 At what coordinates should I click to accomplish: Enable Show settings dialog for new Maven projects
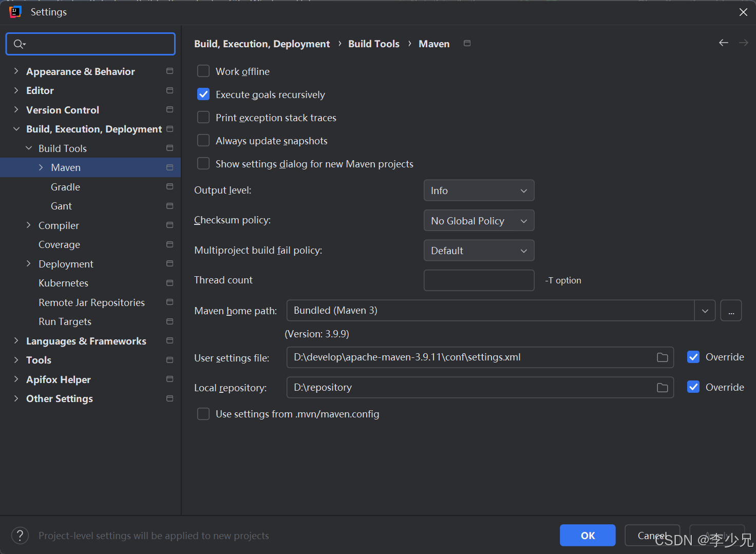click(x=203, y=163)
